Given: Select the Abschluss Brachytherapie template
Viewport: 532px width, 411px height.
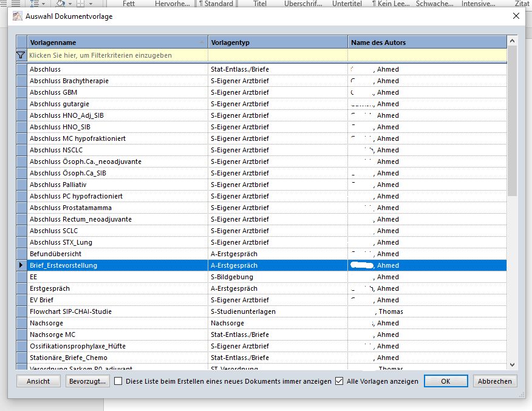Looking at the screenshot, I should pyautogui.click(x=69, y=81).
